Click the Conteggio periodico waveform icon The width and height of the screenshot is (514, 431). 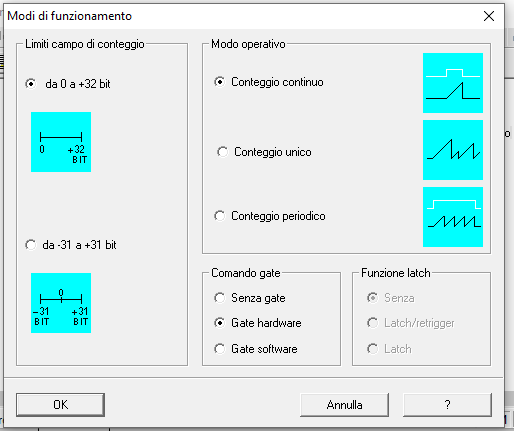click(x=453, y=217)
